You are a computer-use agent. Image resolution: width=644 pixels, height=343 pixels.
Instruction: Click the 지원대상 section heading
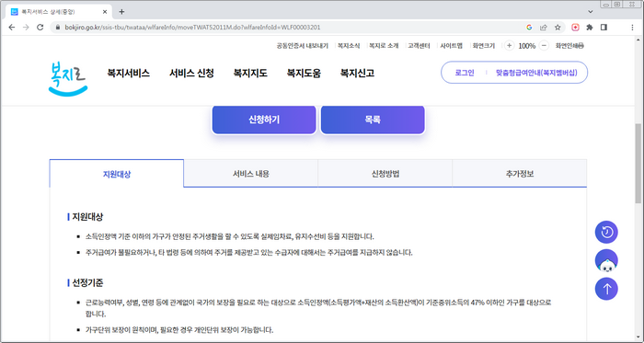coord(87,217)
